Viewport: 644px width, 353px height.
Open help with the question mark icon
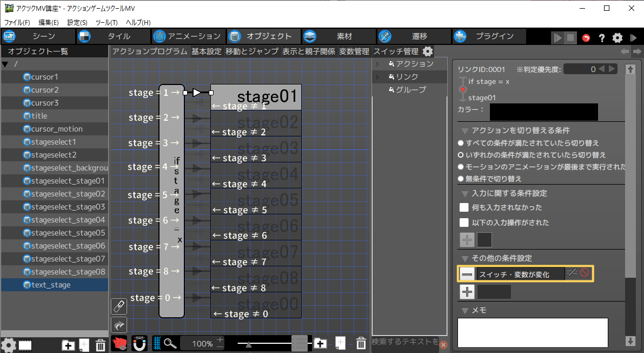coord(601,37)
